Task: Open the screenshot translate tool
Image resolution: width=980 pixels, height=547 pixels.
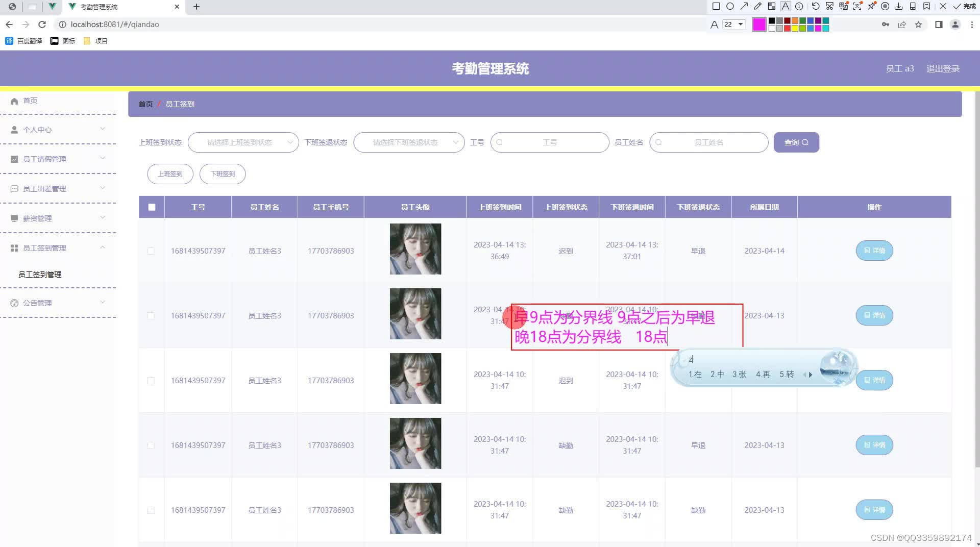Action: coord(843,7)
